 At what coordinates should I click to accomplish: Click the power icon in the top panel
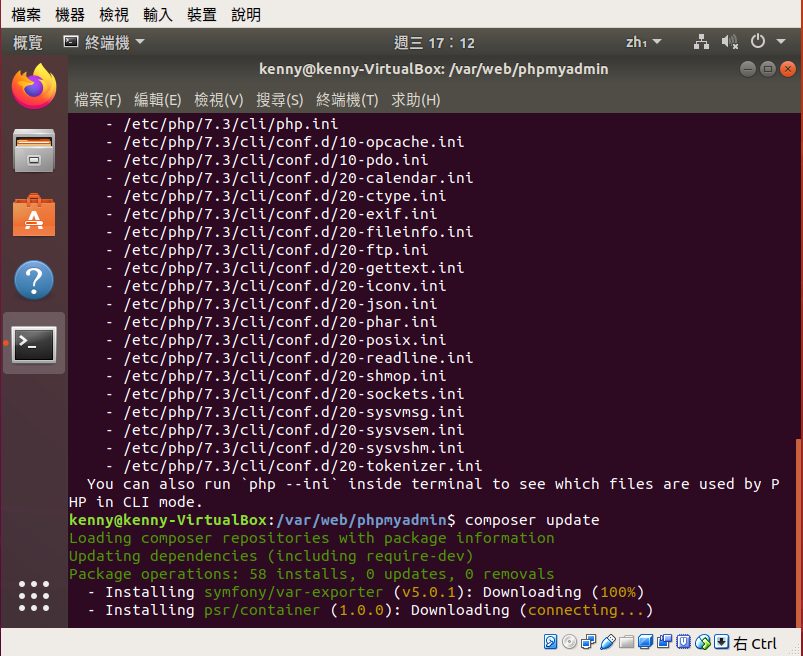pos(758,41)
